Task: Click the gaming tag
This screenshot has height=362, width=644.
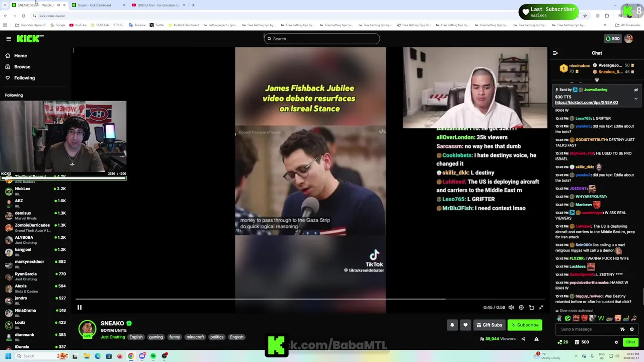Action: pyautogui.click(x=155, y=337)
